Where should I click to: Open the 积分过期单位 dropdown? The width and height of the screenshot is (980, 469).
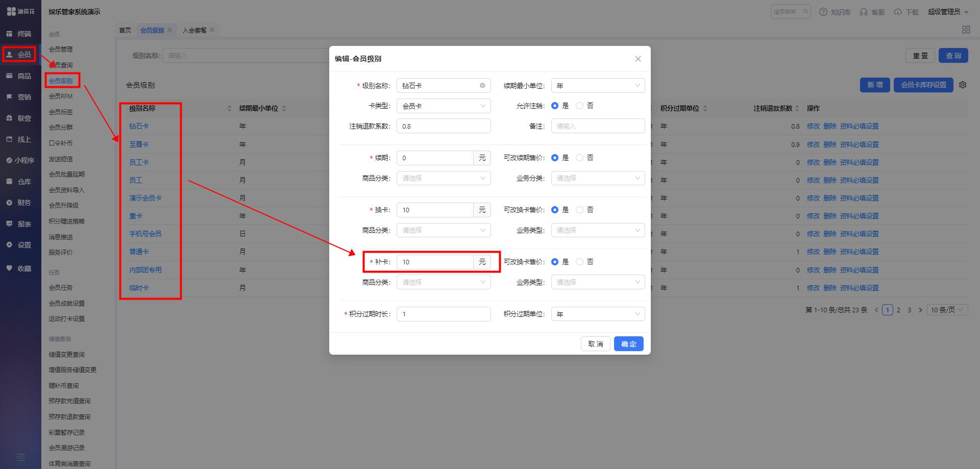click(598, 314)
